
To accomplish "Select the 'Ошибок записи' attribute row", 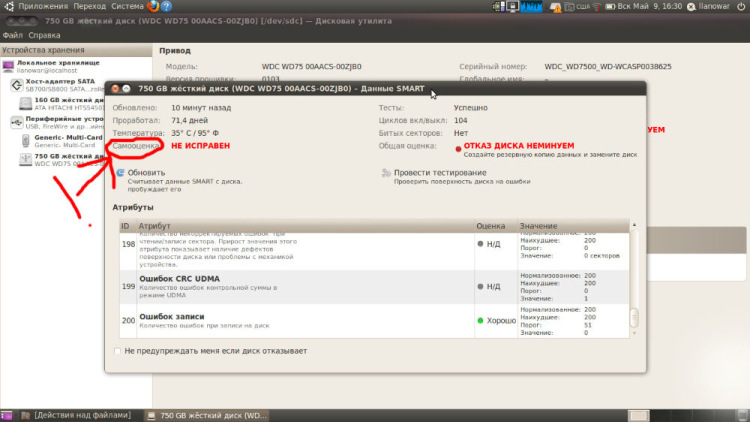I will pyautogui.click(x=375, y=321).
